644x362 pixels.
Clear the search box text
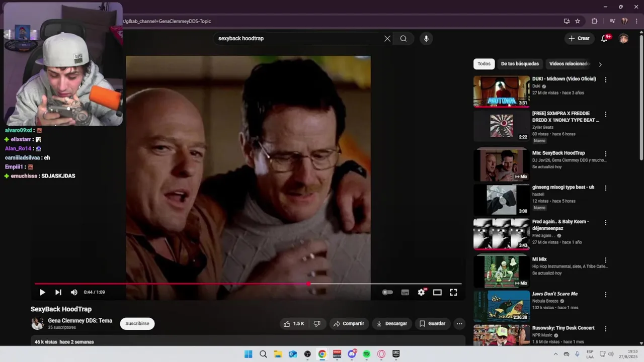pyautogui.click(x=387, y=39)
